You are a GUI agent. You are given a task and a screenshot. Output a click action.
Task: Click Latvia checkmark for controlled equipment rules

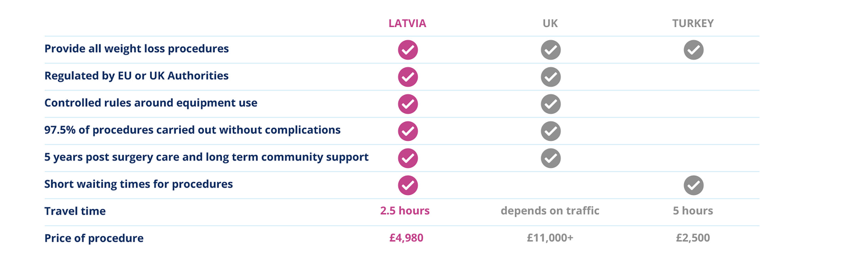tap(408, 104)
